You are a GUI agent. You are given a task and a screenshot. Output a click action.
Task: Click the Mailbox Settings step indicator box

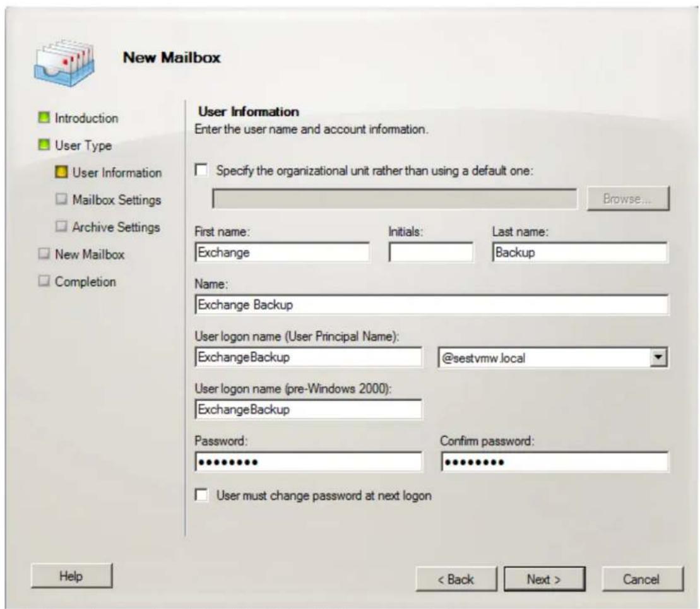[61, 199]
